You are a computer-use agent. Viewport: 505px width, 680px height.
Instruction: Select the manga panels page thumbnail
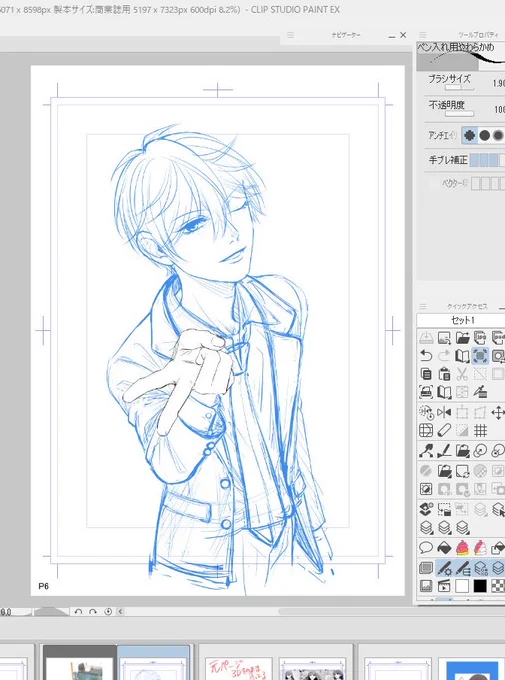pyautogui.click(x=313, y=669)
